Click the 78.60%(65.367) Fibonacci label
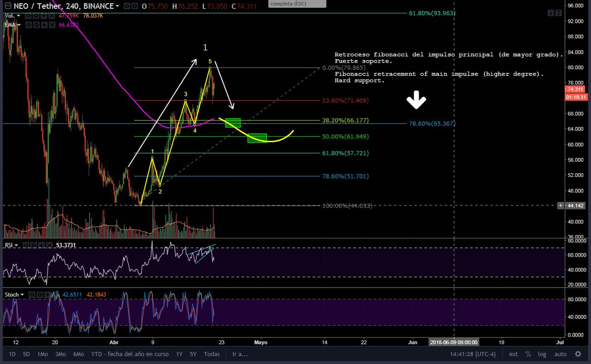This screenshot has width=591, height=364. click(x=432, y=124)
